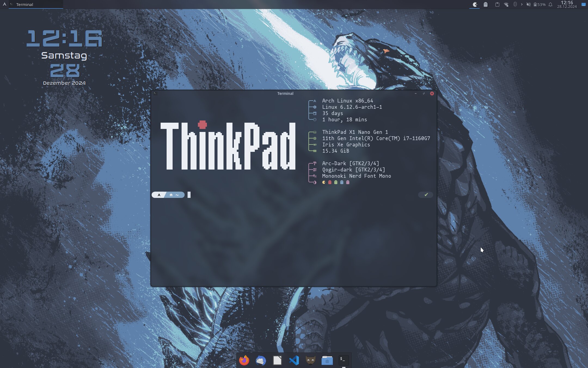Open the notifications bell
The height and width of the screenshot is (368, 588).
click(550, 4)
